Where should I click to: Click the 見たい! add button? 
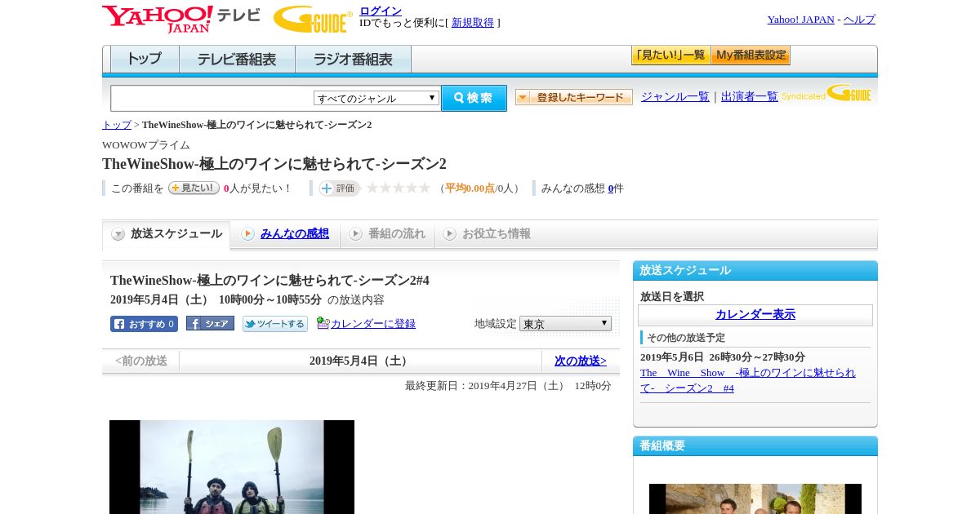(194, 188)
